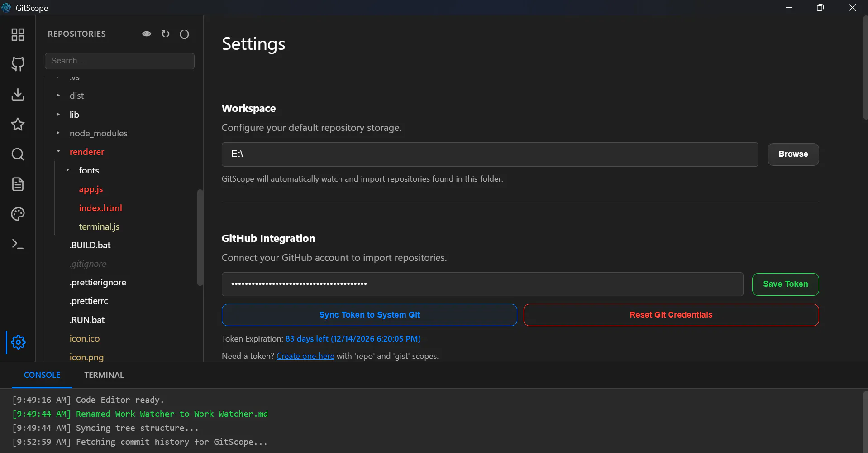This screenshot has height=453, width=868.
Task: Open the 'Create one here' link
Action: [305, 356]
